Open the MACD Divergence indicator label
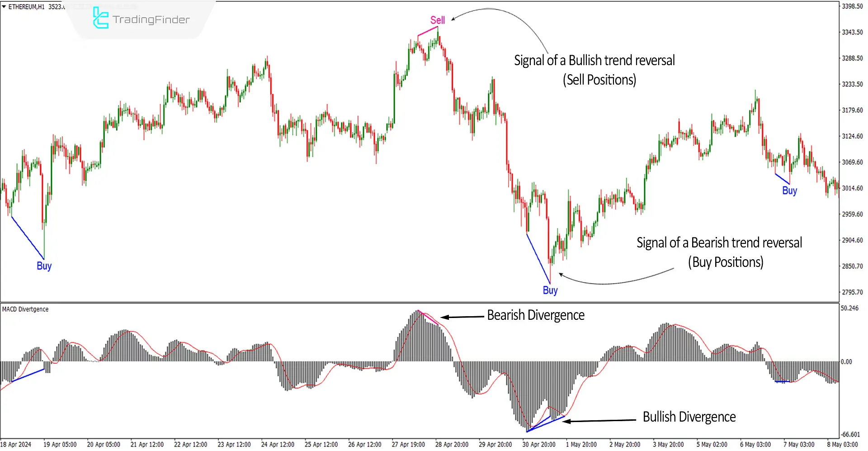Viewport: 868px width, 451px height. (x=25, y=309)
